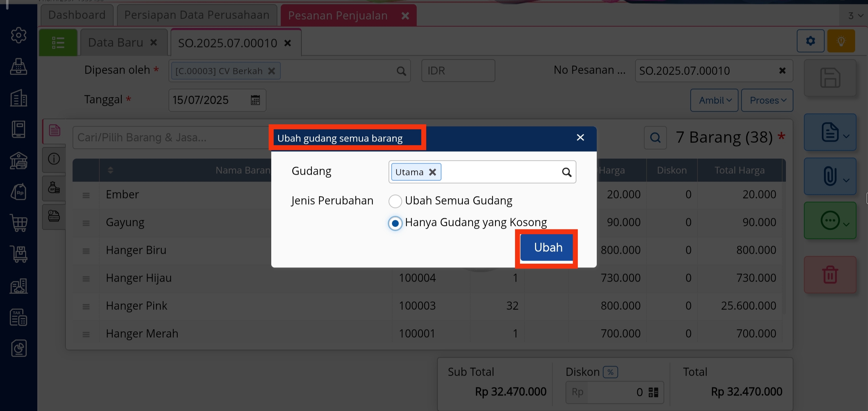Screen dimensions: 868x411
Task: Open the shopping cart sidebar icon
Action: (19, 223)
